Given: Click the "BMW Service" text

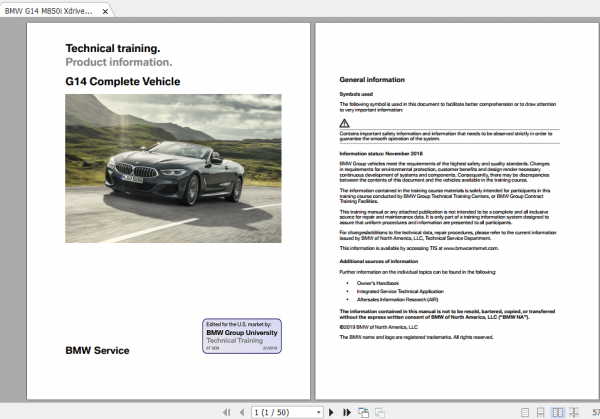Looking at the screenshot, I should click(x=97, y=351).
